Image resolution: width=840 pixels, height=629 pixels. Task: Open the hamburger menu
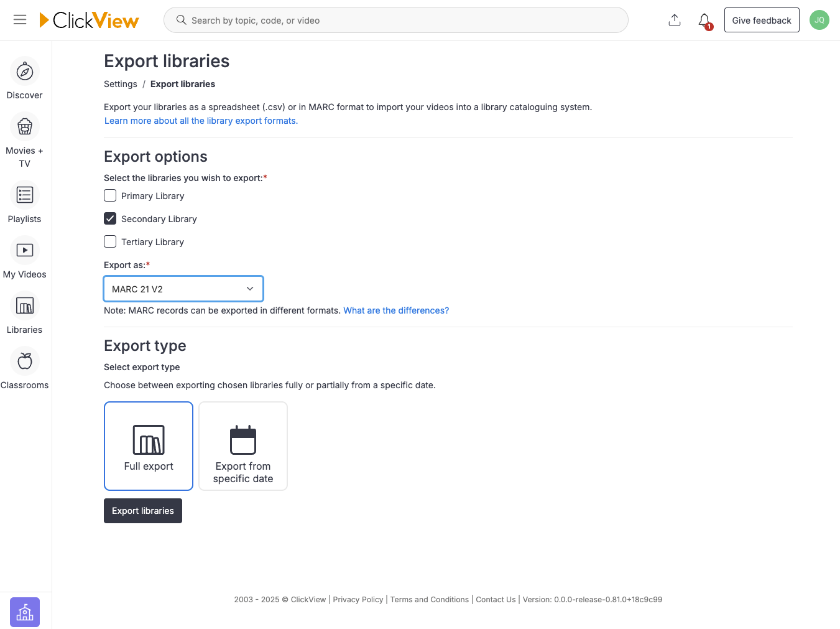click(19, 19)
